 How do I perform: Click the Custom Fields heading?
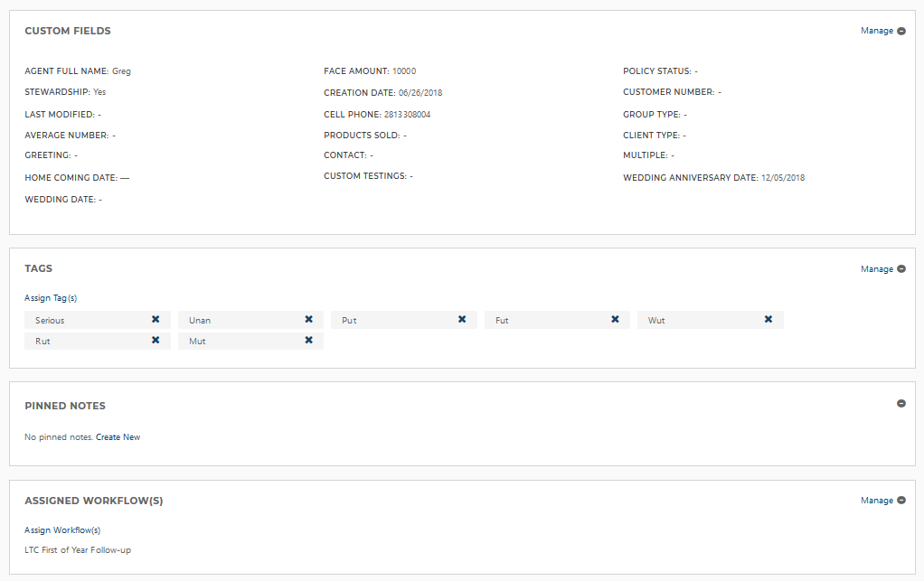(x=68, y=31)
